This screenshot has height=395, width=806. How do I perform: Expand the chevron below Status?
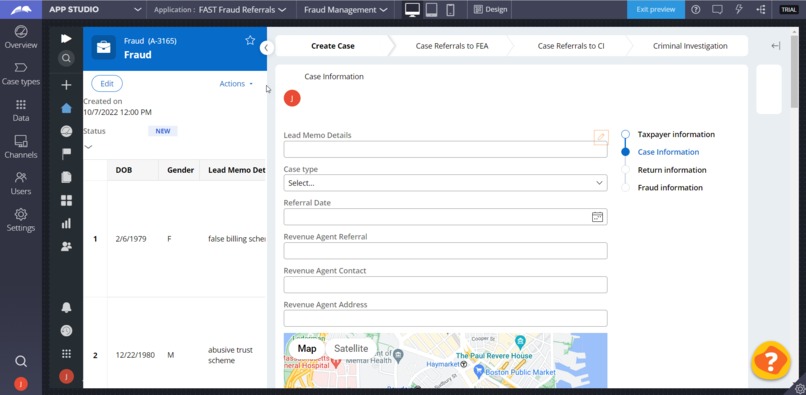[88, 147]
